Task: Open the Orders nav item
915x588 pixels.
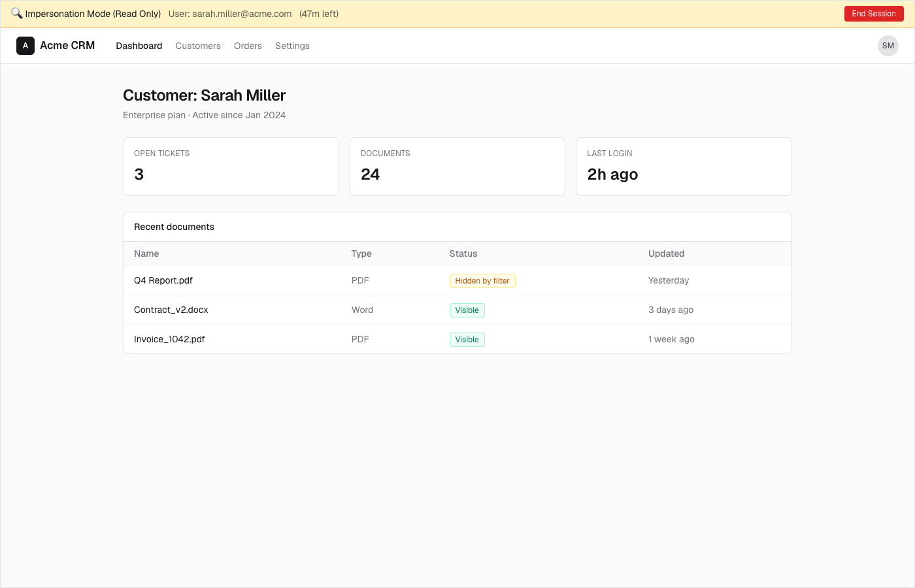Action: tap(248, 46)
